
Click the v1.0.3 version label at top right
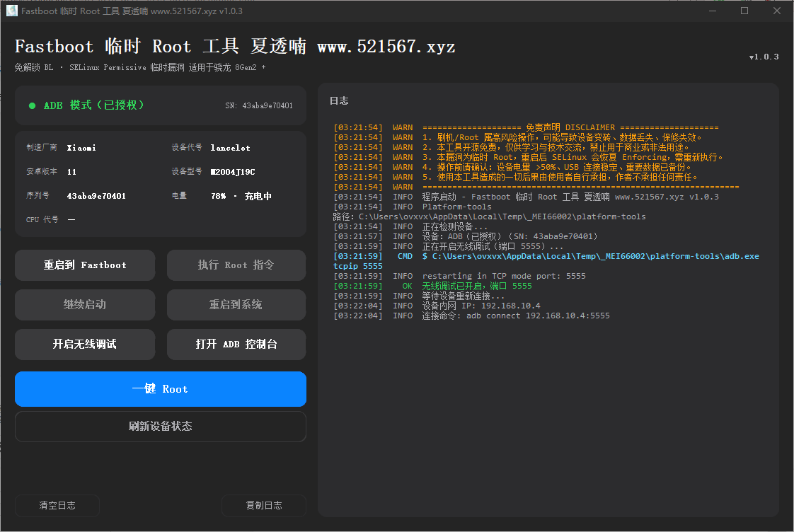pyautogui.click(x=764, y=57)
